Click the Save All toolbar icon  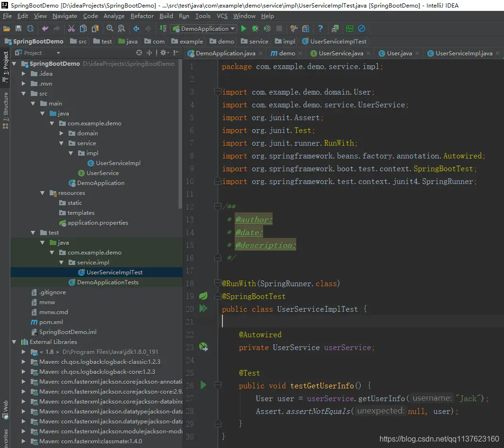pos(18,28)
